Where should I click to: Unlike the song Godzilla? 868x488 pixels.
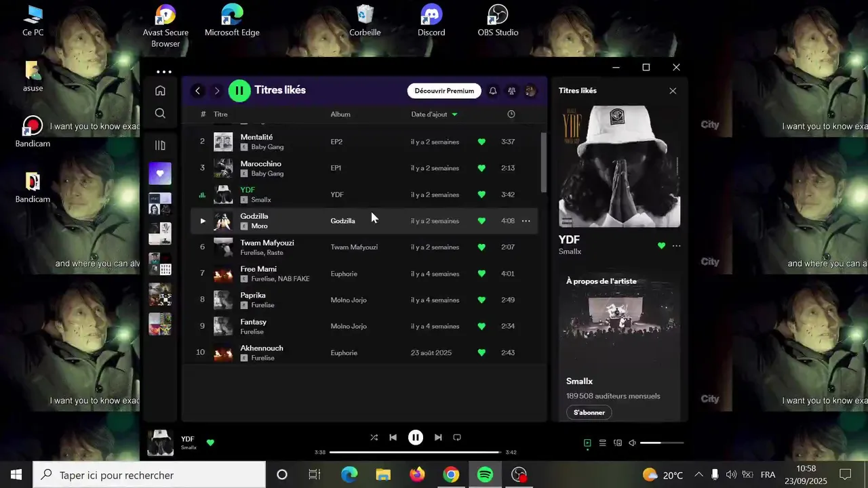coord(481,221)
